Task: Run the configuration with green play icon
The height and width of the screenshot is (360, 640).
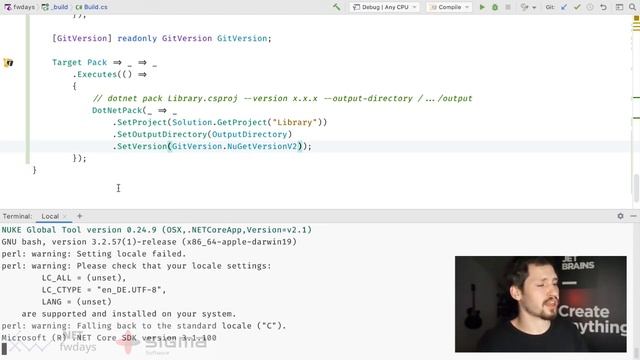Action: coord(482,7)
